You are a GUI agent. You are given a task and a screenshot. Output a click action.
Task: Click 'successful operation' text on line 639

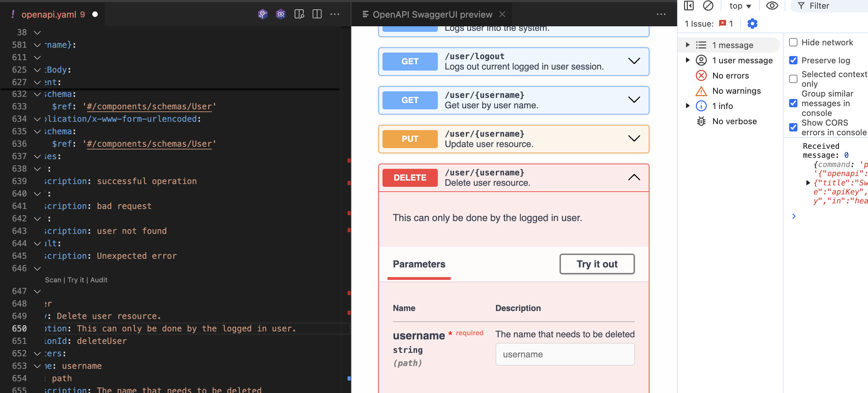point(147,181)
